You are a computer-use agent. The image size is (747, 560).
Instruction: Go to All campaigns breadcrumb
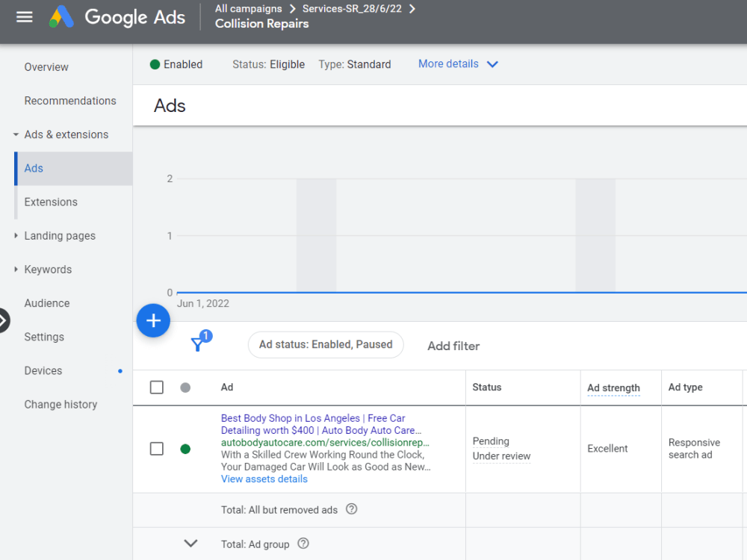coord(248,9)
